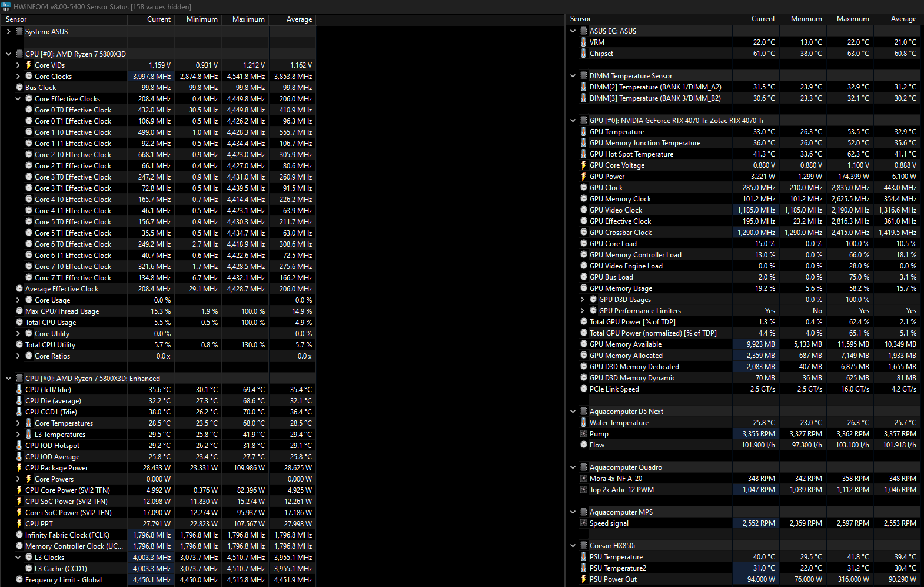Click the right Minimum column header

tap(803, 19)
